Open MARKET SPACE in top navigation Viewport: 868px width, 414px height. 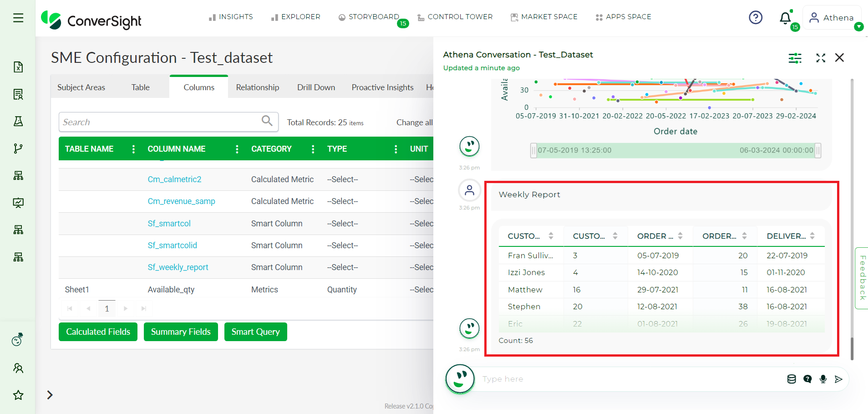[x=544, y=17]
